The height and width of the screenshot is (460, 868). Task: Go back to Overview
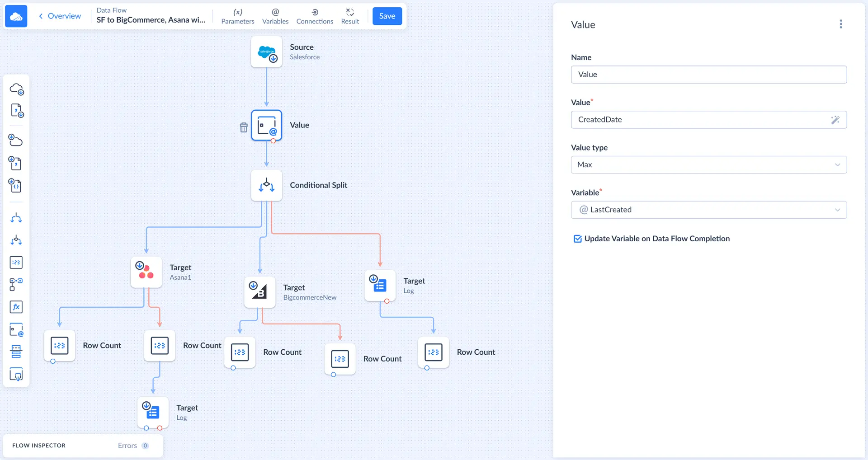coord(60,16)
